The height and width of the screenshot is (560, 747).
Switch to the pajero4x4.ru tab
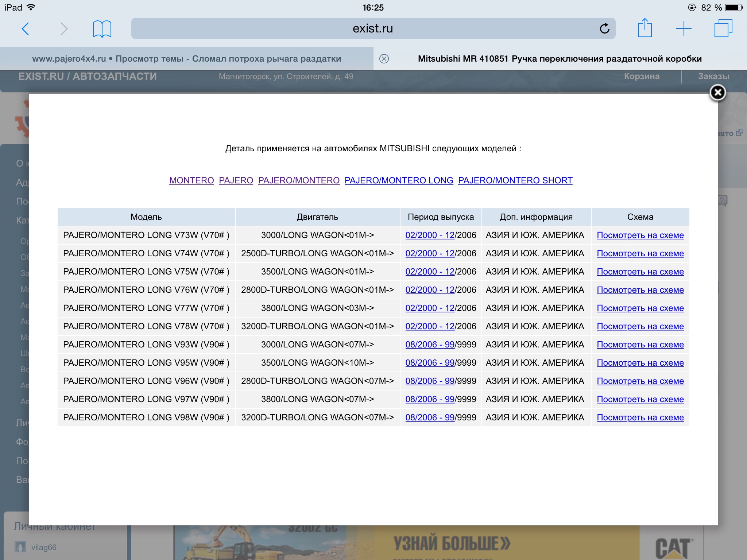pos(186,59)
